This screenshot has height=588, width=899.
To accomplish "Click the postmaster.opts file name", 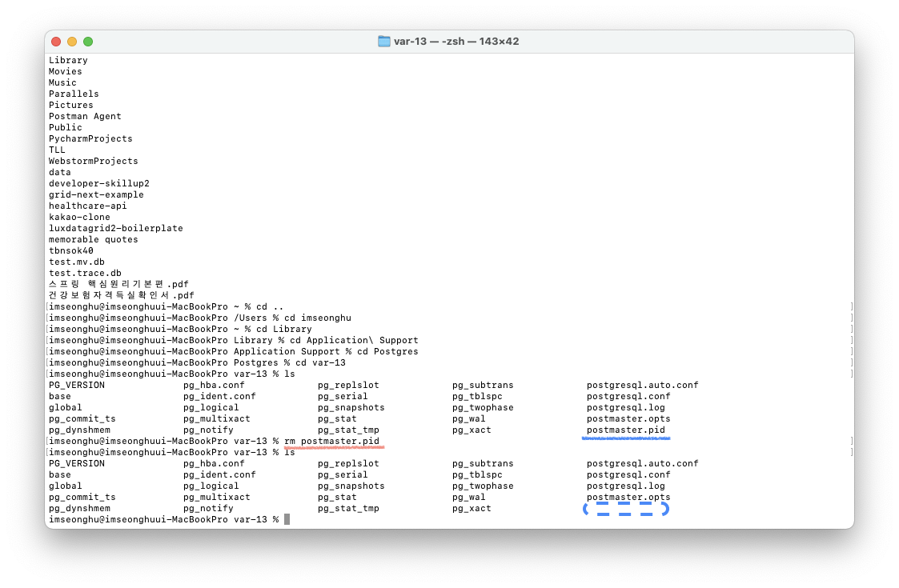I will point(629,418).
